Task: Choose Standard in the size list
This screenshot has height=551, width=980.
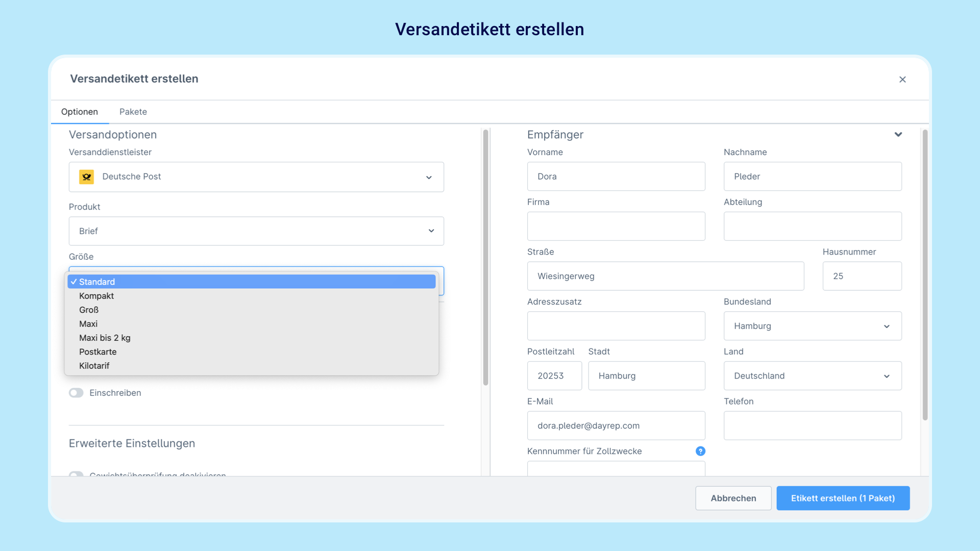Action: 252,282
